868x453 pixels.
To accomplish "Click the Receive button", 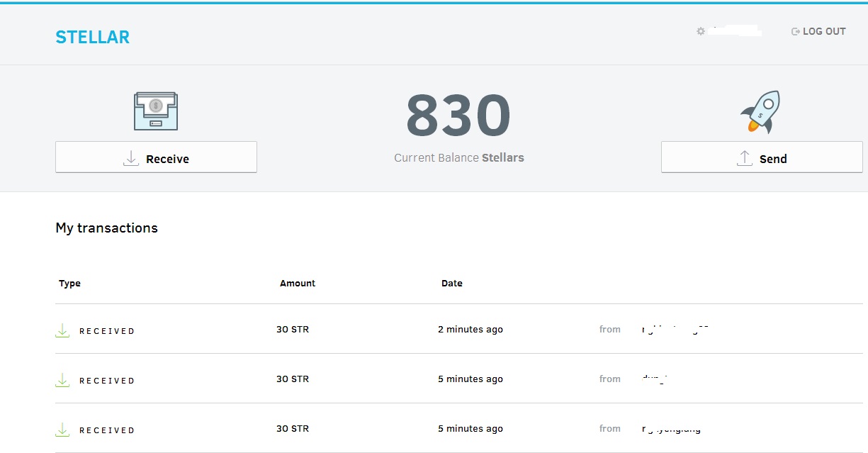I will [x=156, y=157].
